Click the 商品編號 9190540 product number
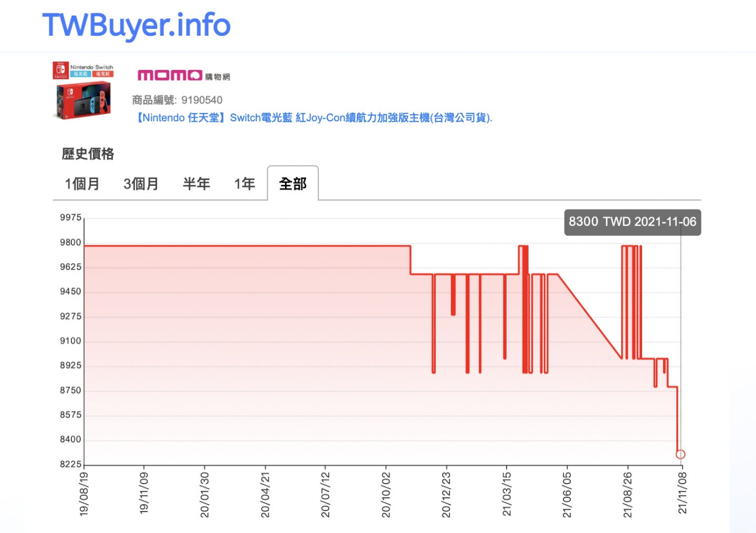The image size is (756, 533). (177, 100)
